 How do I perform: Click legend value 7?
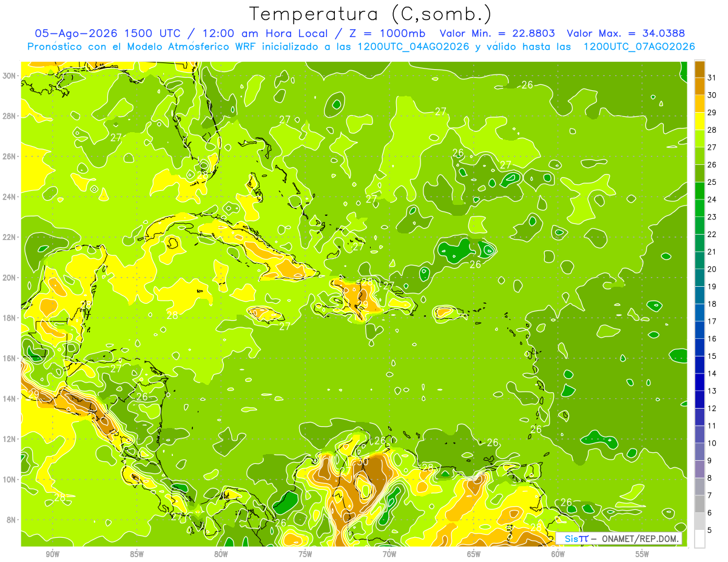click(710, 495)
